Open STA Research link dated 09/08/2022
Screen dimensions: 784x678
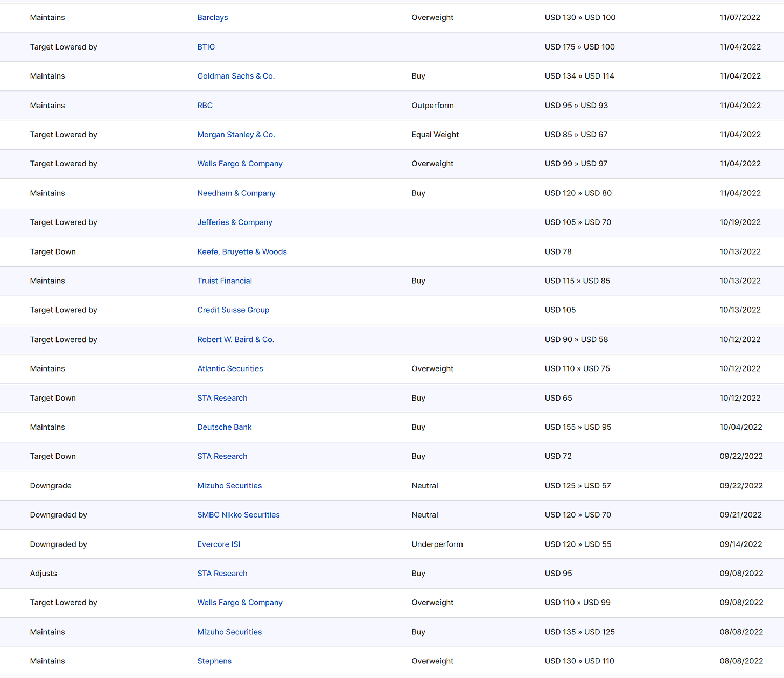tap(222, 574)
